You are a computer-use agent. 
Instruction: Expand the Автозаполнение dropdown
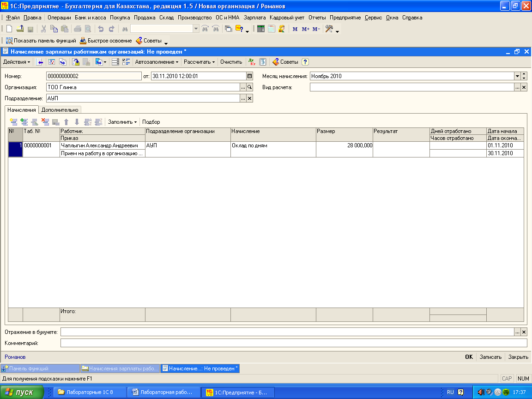(157, 62)
